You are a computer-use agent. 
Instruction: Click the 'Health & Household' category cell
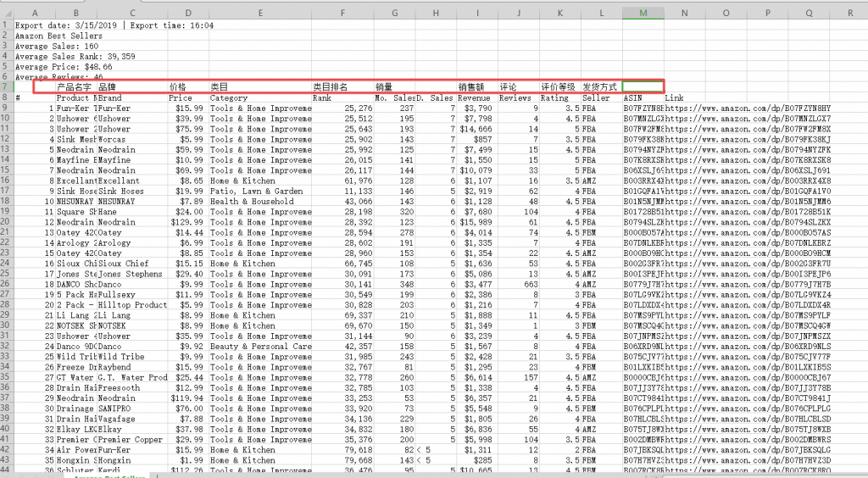[260, 202]
